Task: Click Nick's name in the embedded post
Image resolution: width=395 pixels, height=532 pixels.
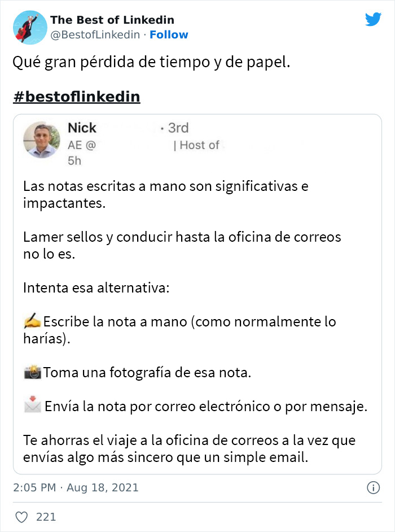Action: click(83, 128)
